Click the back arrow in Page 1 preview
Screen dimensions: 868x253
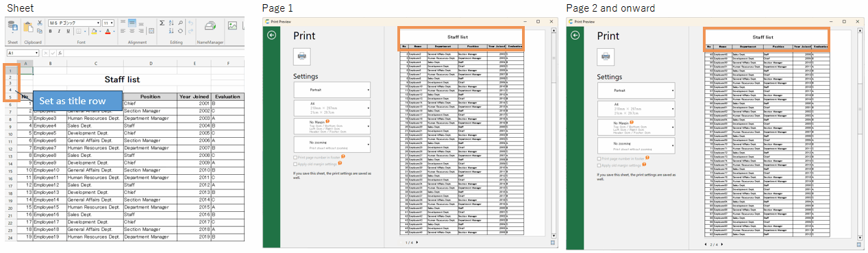tap(271, 35)
